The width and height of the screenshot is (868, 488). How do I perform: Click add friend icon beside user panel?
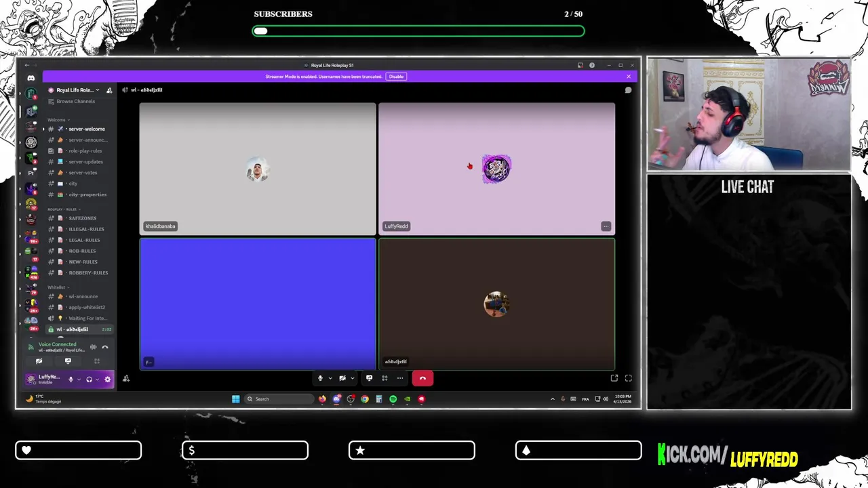tap(126, 379)
